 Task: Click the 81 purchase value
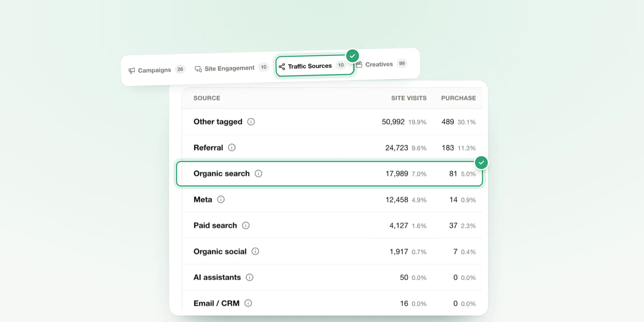click(453, 174)
